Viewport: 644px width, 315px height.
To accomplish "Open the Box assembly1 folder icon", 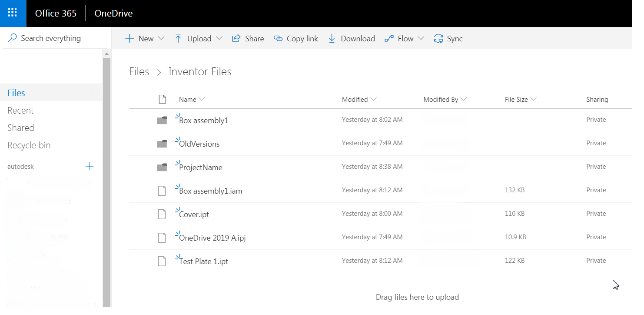I will (162, 119).
